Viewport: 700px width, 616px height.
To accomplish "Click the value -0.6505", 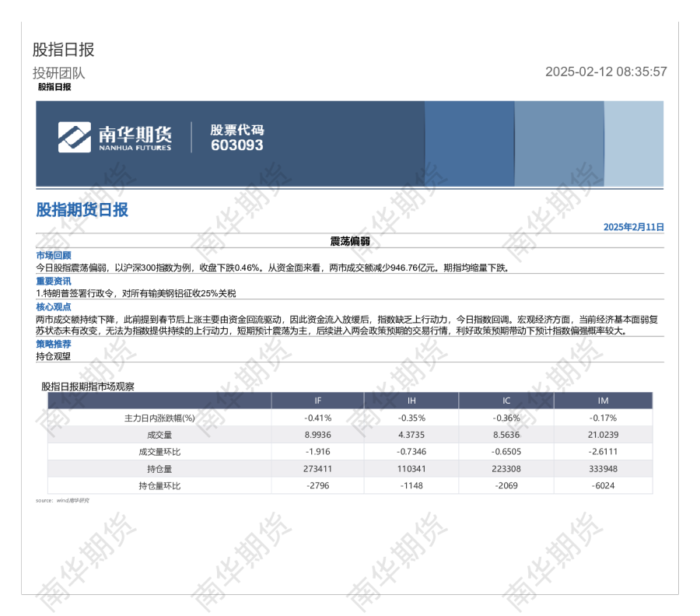I will (x=506, y=452).
